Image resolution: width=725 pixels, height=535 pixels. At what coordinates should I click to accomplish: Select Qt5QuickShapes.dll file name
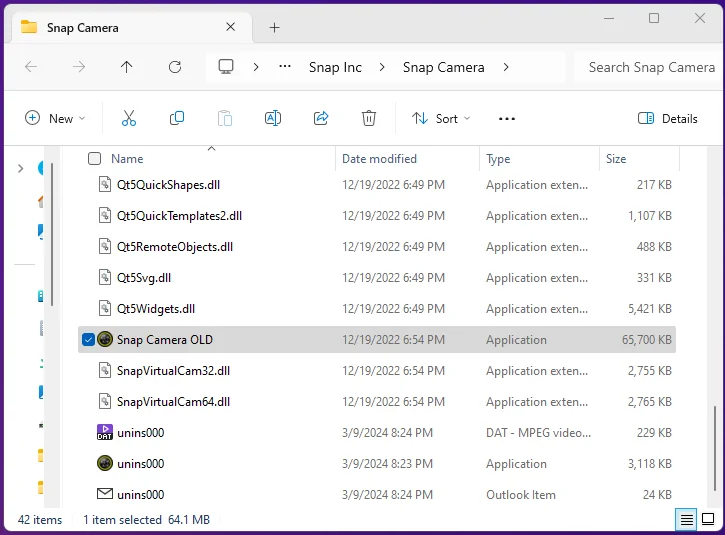click(168, 185)
